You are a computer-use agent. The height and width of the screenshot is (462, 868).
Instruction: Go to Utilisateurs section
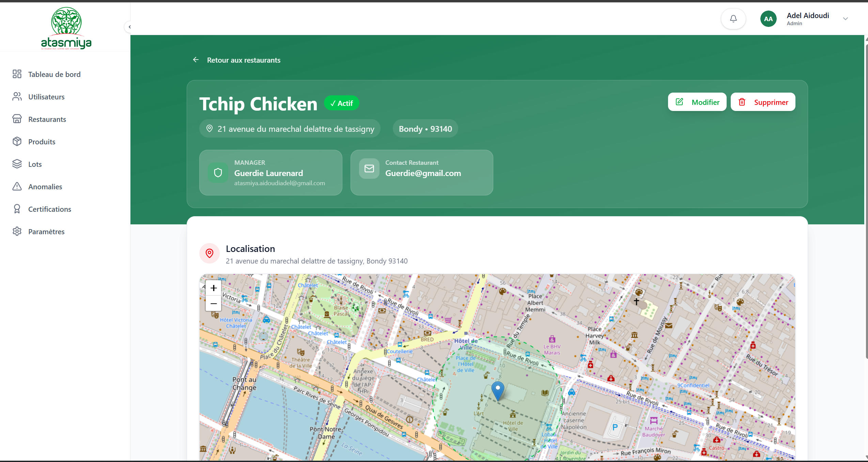click(x=46, y=97)
